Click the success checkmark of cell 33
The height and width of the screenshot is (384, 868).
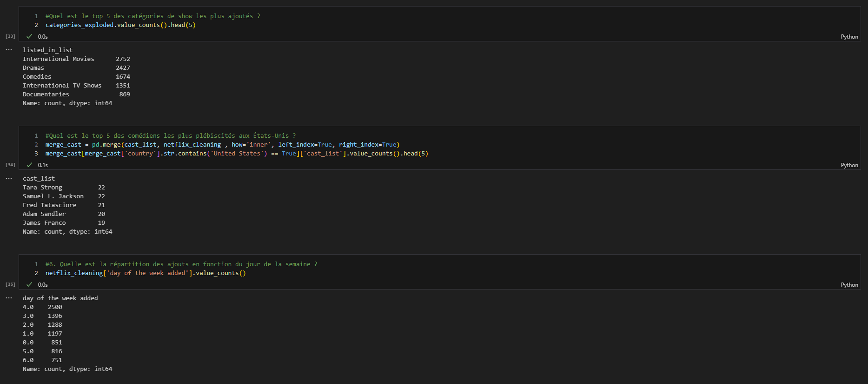click(29, 36)
